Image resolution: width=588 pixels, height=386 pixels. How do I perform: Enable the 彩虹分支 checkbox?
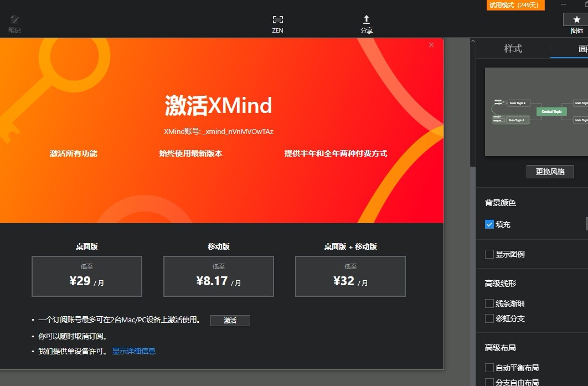(x=489, y=318)
